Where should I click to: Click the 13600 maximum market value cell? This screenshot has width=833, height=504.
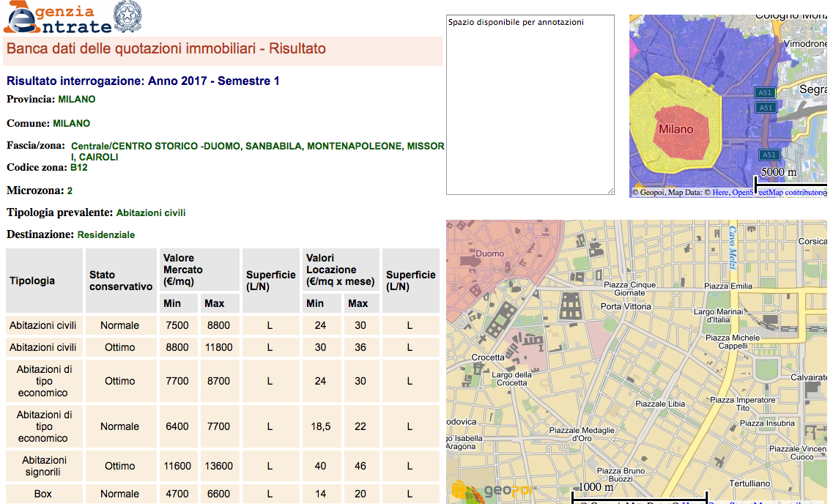coord(219,466)
